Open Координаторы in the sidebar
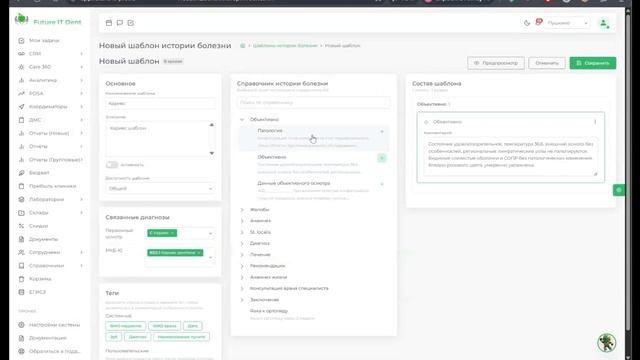 tap(48, 107)
